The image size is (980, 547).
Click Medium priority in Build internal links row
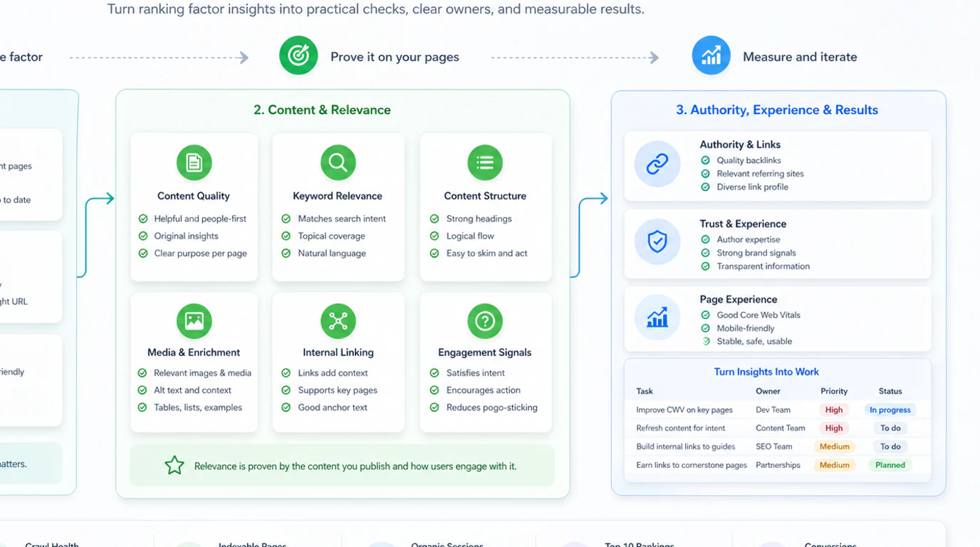(834, 447)
